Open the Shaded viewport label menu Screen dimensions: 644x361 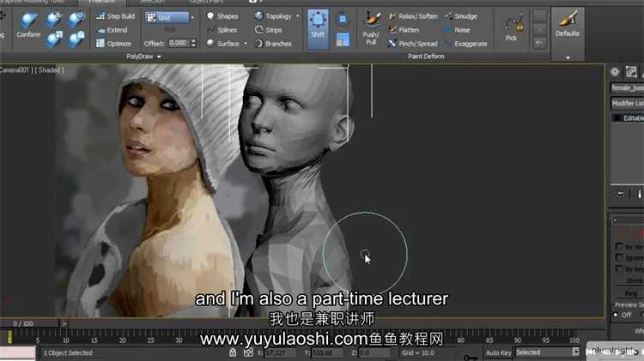pos(49,70)
